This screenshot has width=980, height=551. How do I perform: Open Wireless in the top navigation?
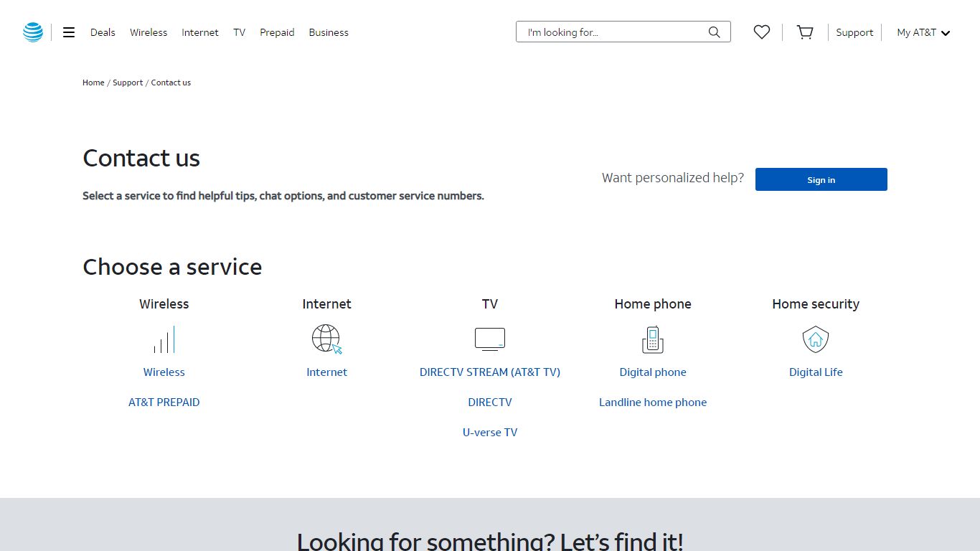149,32
